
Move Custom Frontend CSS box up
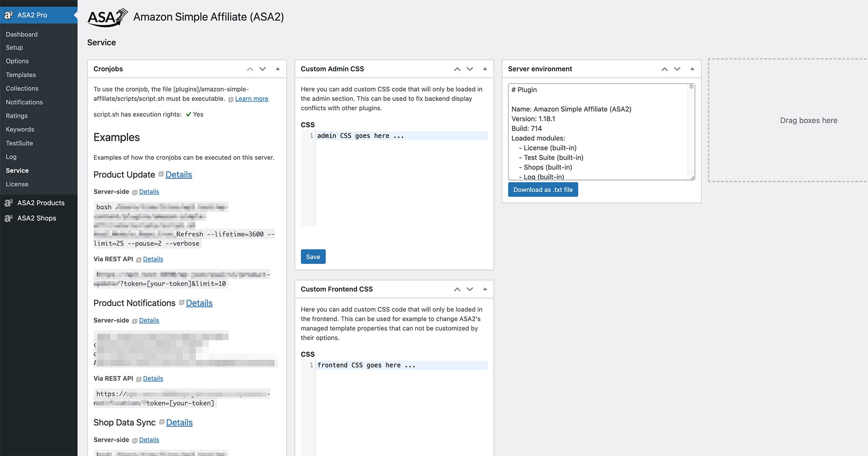(x=457, y=289)
